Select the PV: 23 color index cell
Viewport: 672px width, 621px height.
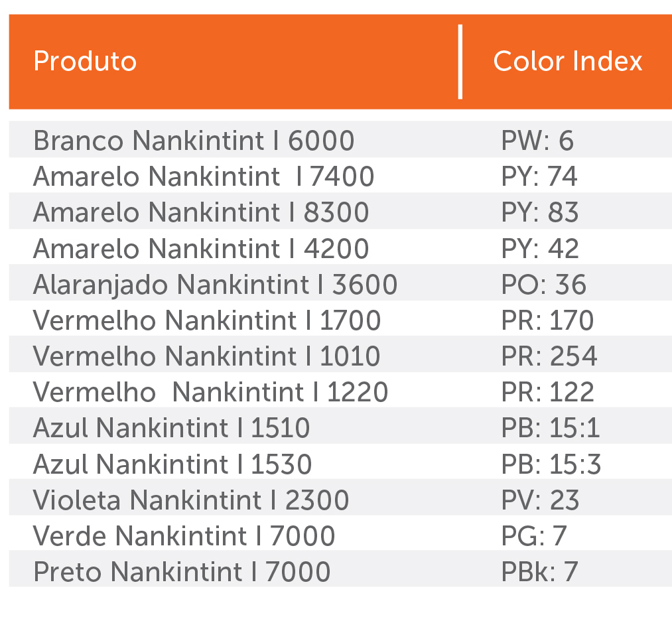(x=540, y=500)
